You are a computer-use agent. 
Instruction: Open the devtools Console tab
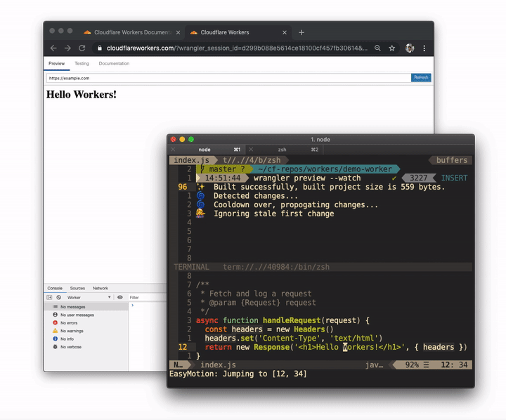55,288
